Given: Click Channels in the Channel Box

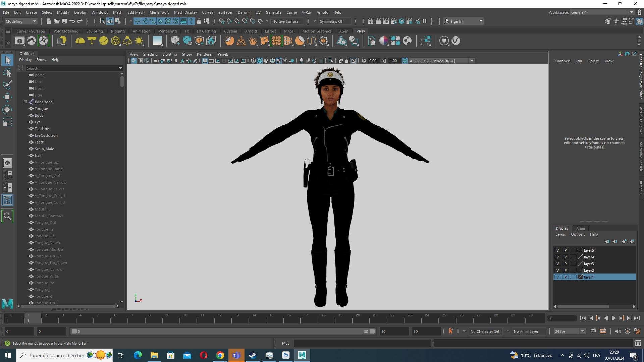Looking at the screenshot, I should pyautogui.click(x=562, y=61).
